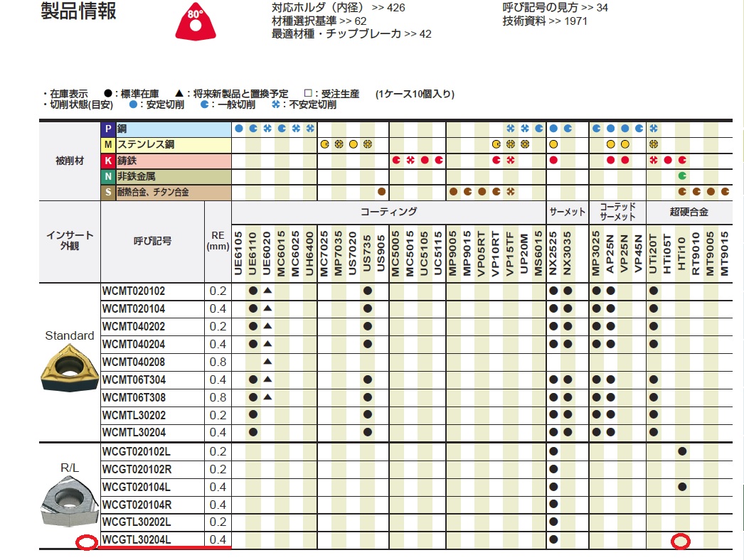Image resolution: width=744 pixels, height=560 pixels.
Task: Click the red K cast iron badge
Action: pyautogui.click(x=108, y=161)
